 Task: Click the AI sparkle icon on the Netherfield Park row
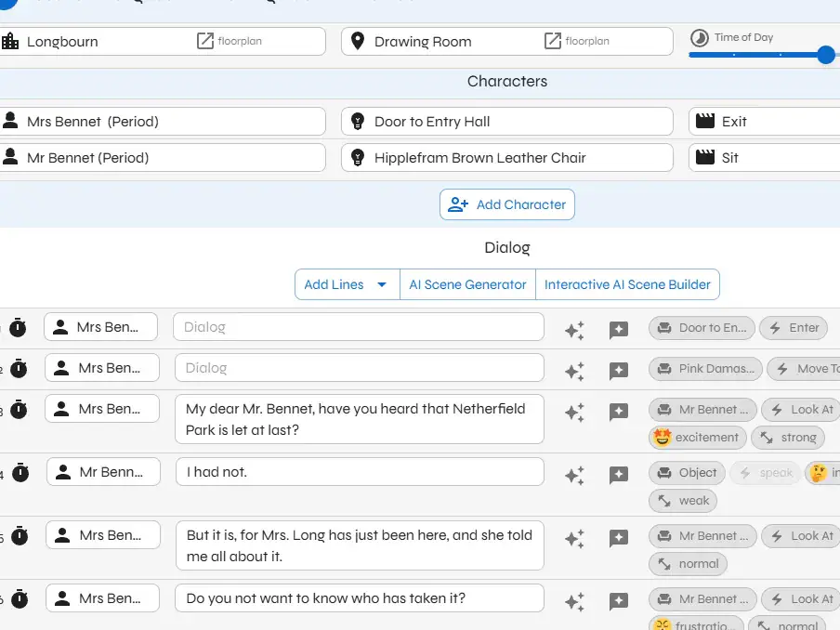(x=574, y=412)
